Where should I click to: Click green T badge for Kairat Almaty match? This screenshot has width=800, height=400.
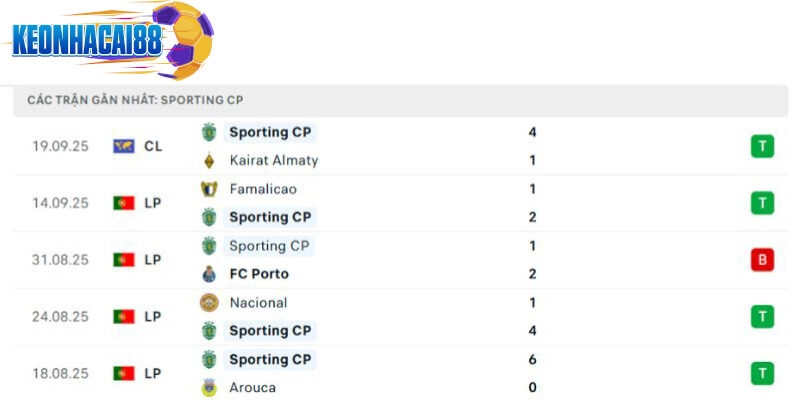[x=763, y=147]
